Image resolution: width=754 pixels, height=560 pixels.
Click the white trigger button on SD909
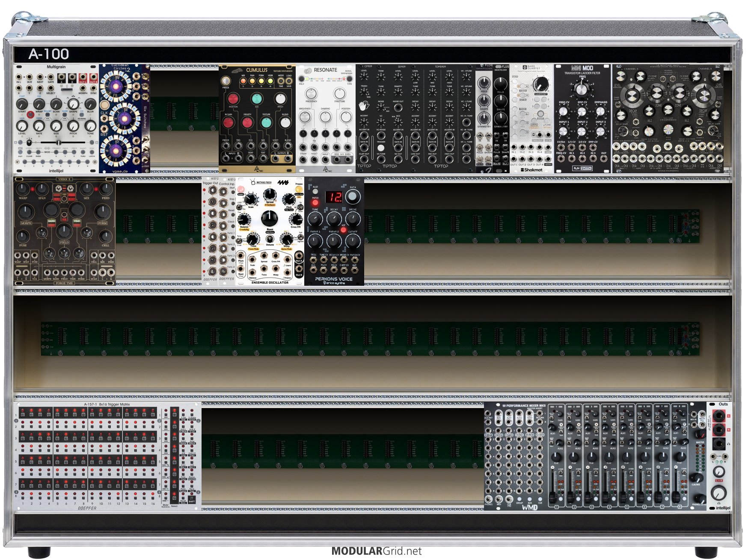(x=381, y=148)
